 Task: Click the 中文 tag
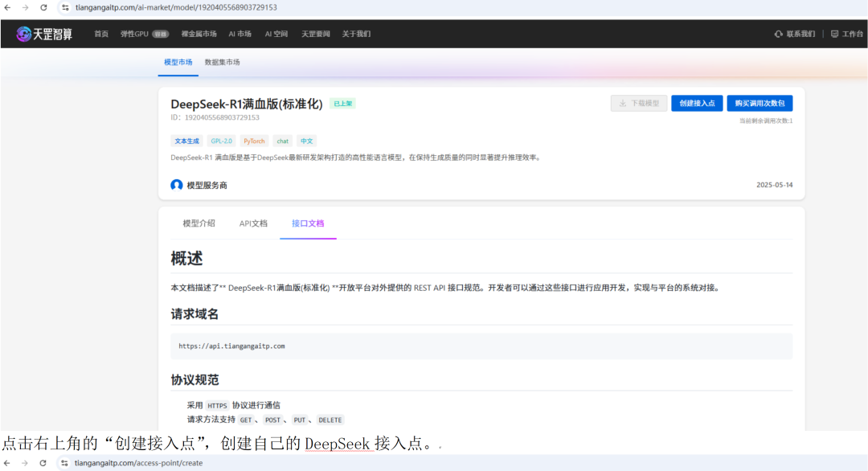[x=307, y=141]
